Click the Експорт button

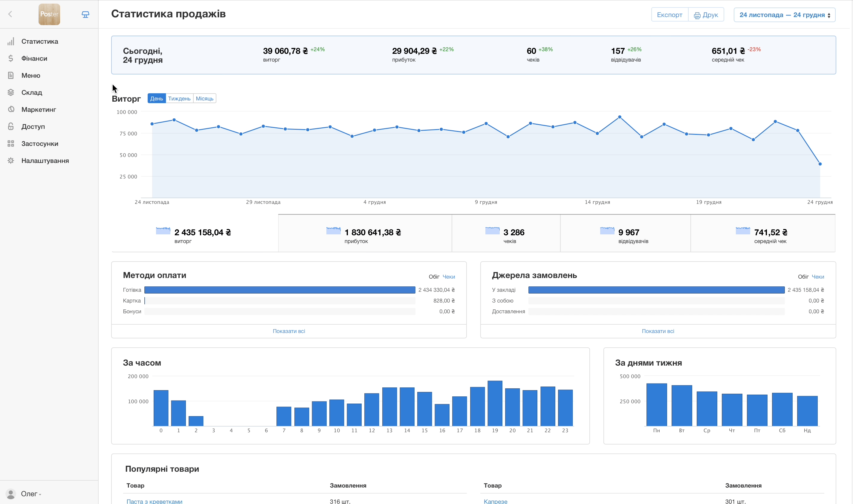click(x=669, y=15)
